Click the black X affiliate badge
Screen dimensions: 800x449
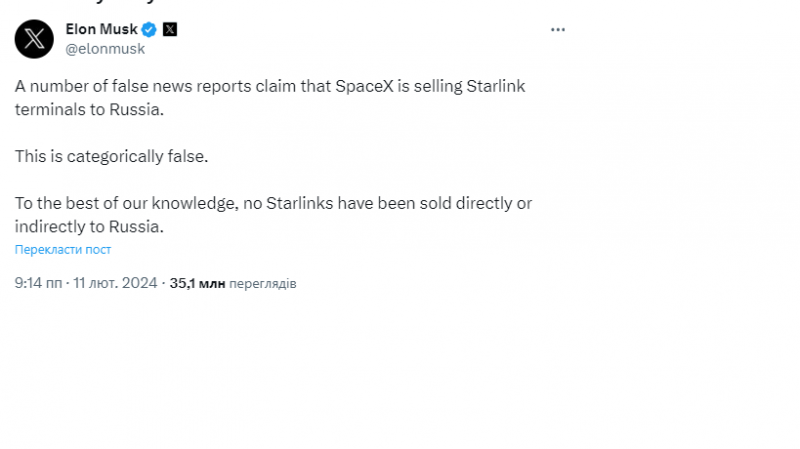point(170,29)
